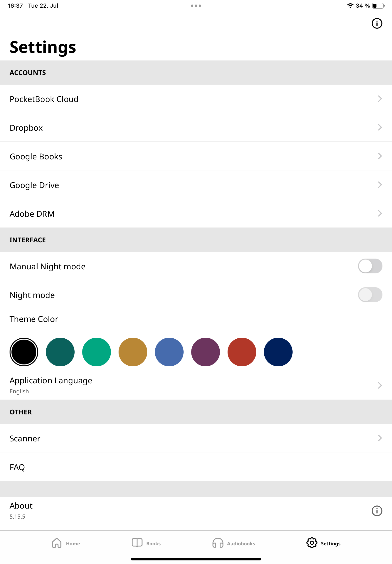Tap the three-dot multitasking indicator
Screen dimensions: 392x564
196,6
